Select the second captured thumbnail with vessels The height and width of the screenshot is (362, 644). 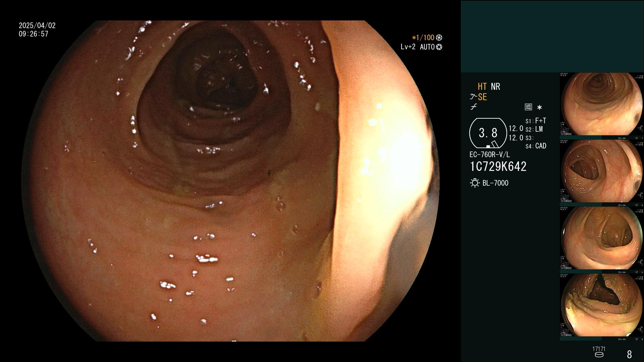pos(601,171)
